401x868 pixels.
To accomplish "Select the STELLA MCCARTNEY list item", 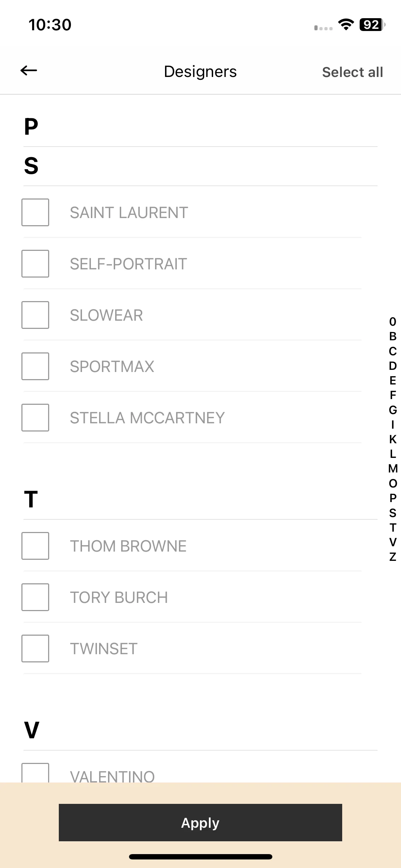I will (192, 418).
